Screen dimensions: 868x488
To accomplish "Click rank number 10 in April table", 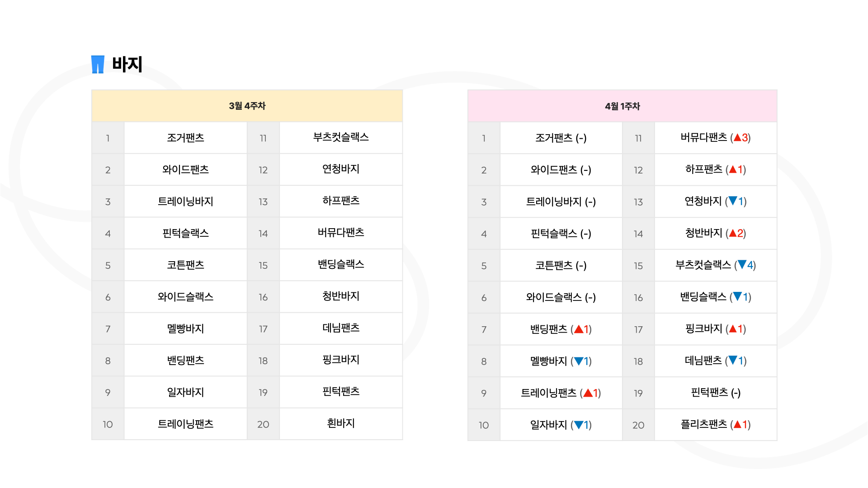I will click(x=484, y=425).
